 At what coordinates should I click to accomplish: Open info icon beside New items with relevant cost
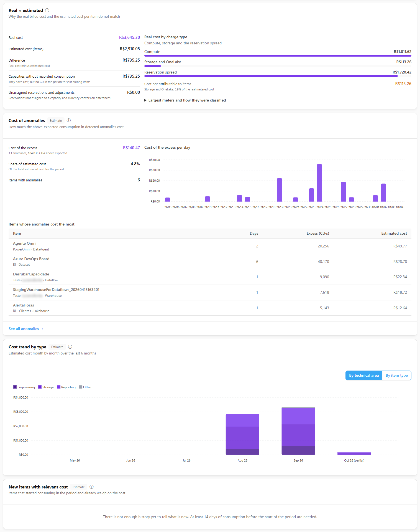[x=92, y=487]
